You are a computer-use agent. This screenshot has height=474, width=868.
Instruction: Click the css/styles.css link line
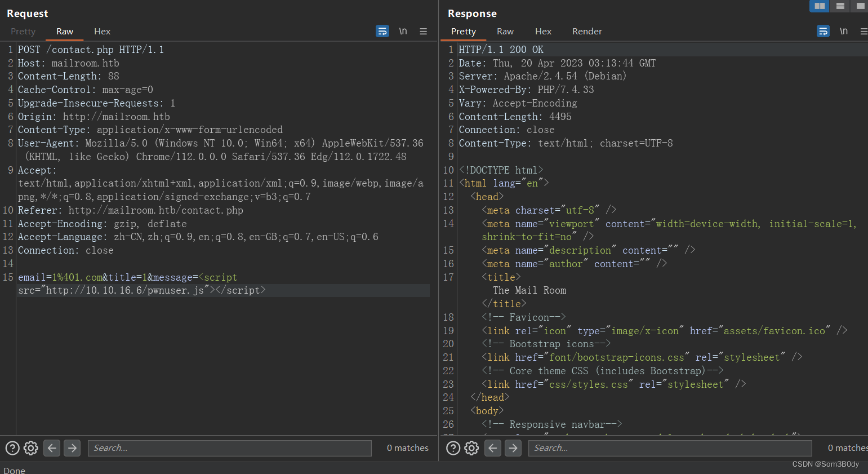click(x=614, y=384)
